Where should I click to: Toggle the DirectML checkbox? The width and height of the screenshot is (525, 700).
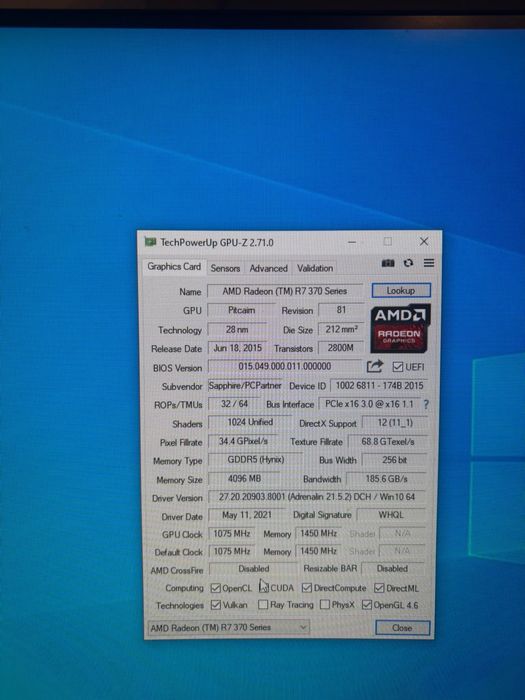379,588
